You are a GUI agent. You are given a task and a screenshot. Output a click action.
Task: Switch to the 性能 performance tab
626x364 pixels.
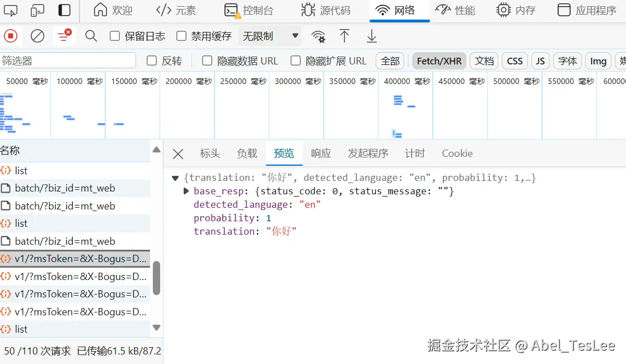(455, 11)
